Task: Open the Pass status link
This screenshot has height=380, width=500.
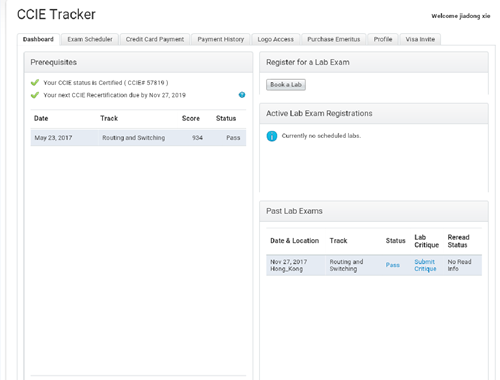Action: [x=393, y=265]
